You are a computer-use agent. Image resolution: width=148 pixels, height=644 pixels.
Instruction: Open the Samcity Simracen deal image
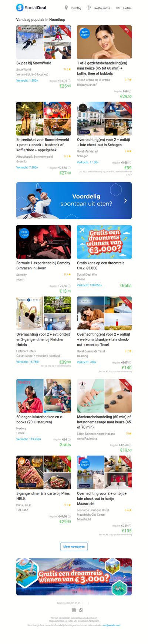pyautogui.click(x=44, y=242)
